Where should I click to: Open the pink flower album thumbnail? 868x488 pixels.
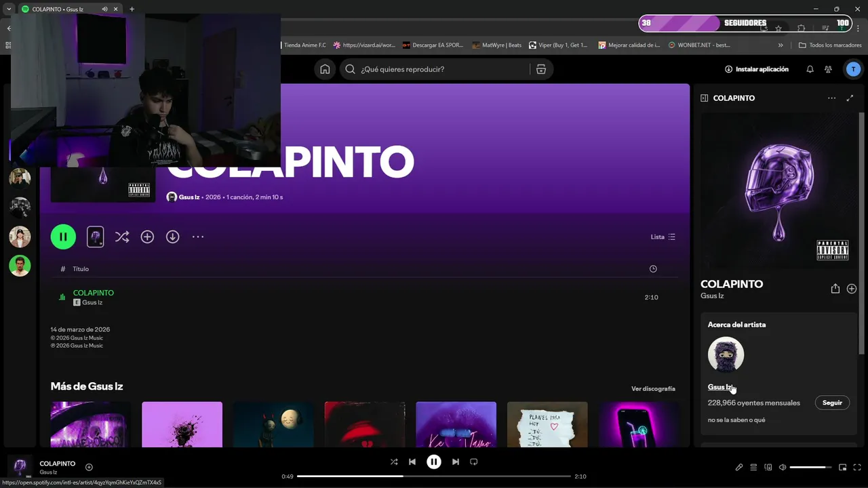point(182,424)
